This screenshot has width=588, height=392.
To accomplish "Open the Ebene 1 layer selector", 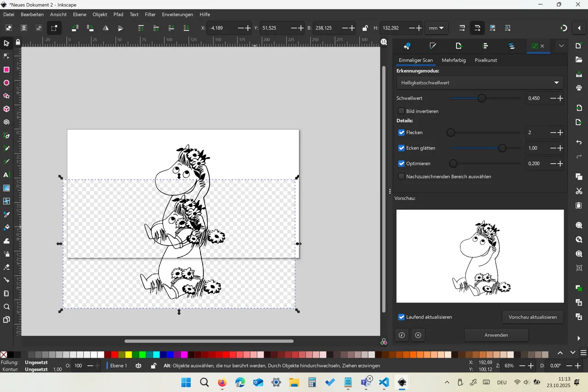I will click(x=119, y=366).
